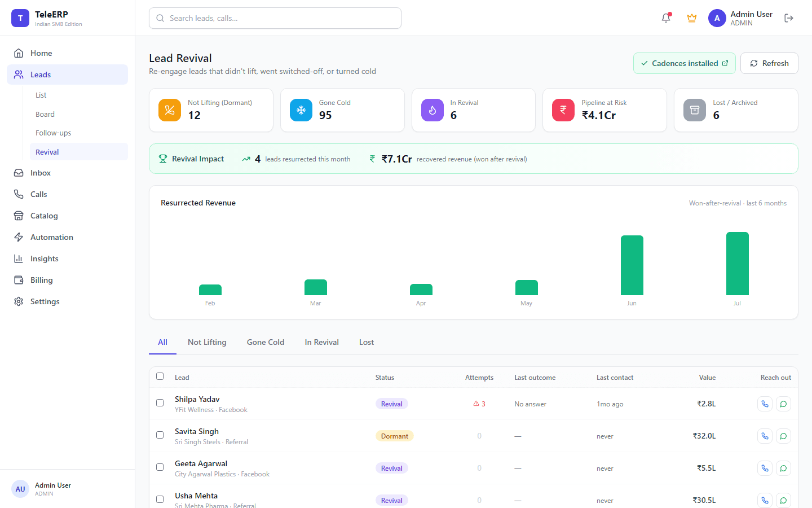Click the Calls phone icon in sidebar
This screenshot has width=812, height=508.
(19, 194)
